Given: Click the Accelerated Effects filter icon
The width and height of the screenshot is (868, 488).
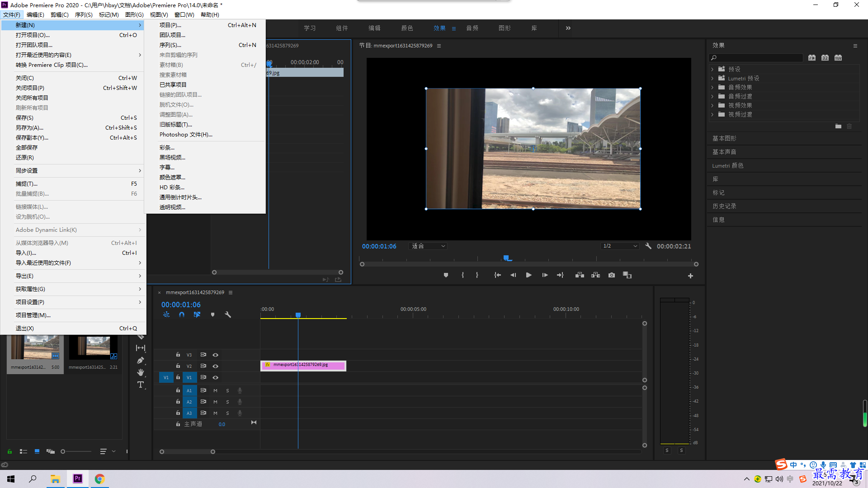Looking at the screenshot, I should pyautogui.click(x=812, y=57).
